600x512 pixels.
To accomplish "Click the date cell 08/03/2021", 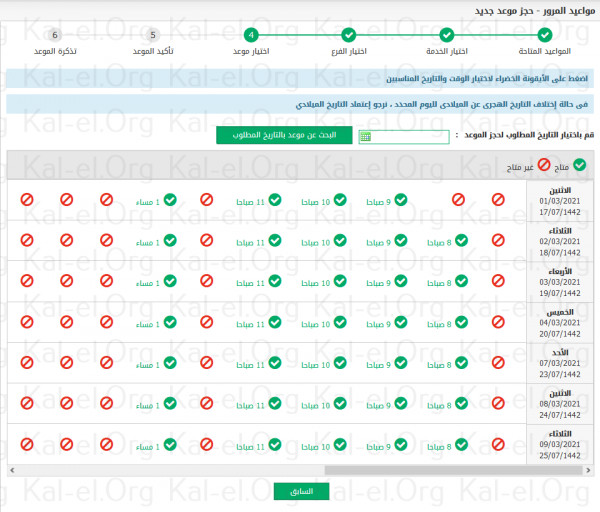I will (x=560, y=404).
